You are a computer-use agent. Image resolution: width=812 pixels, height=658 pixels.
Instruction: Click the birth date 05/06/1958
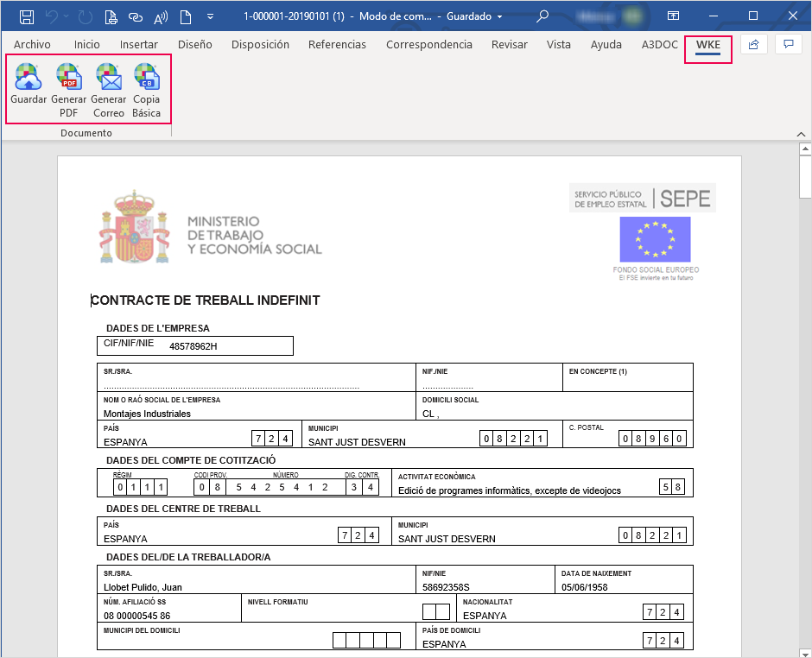click(585, 587)
